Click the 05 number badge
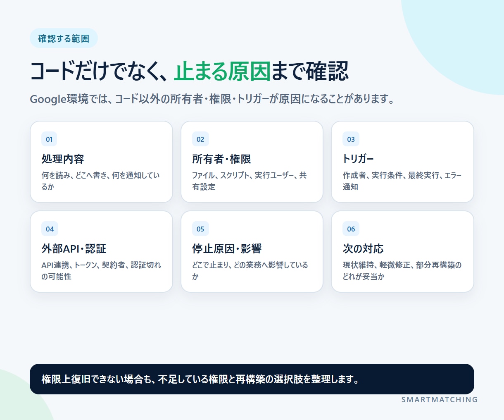The image size is (504, 420). [200, 229]
